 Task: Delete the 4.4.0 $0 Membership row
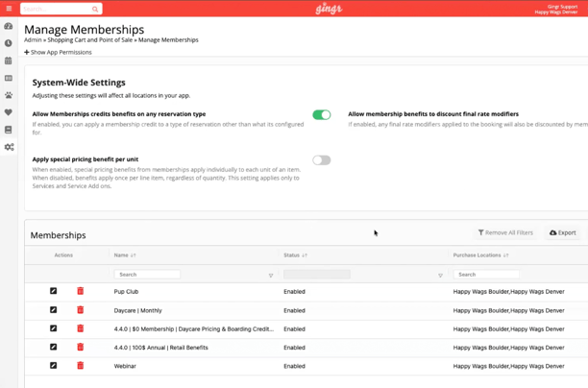pyautogui.click(x=81, y=328)
